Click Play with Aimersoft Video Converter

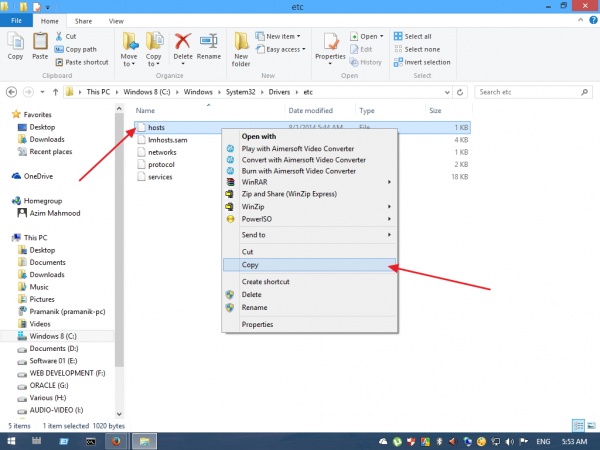tap(310, 148)
